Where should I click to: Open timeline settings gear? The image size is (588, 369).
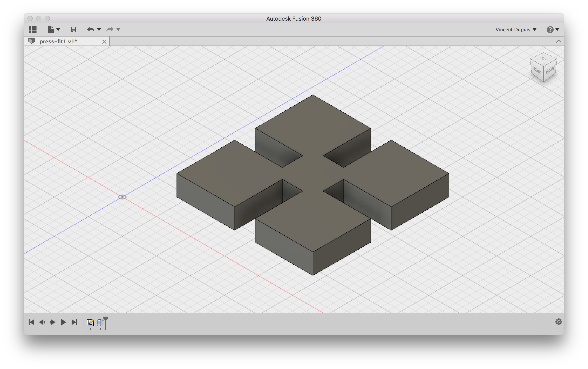pyautogui.click(x=559, y=322)
